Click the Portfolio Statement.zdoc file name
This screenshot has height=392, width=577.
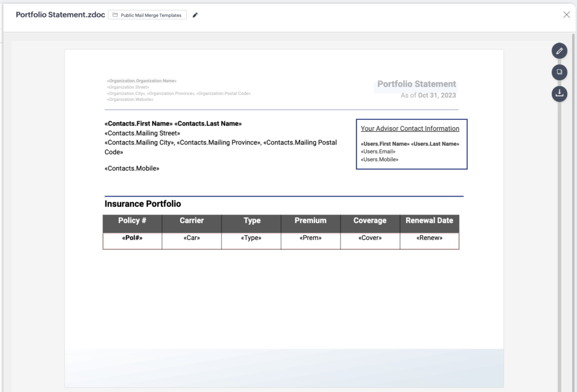click(60, 15)
